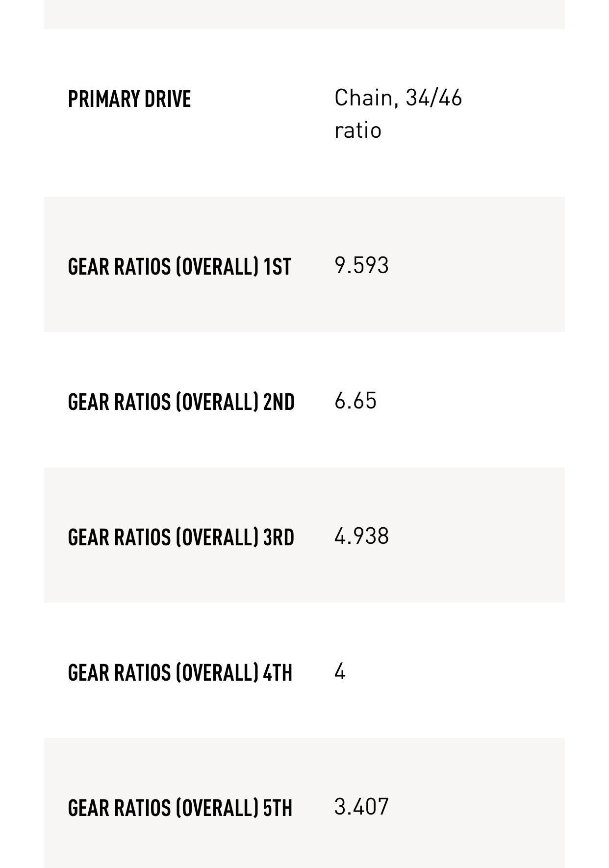The width and height of the screenshot is (609, 868).
Task: Select the 4.938 third gear value
Action: tap(361, 536)
